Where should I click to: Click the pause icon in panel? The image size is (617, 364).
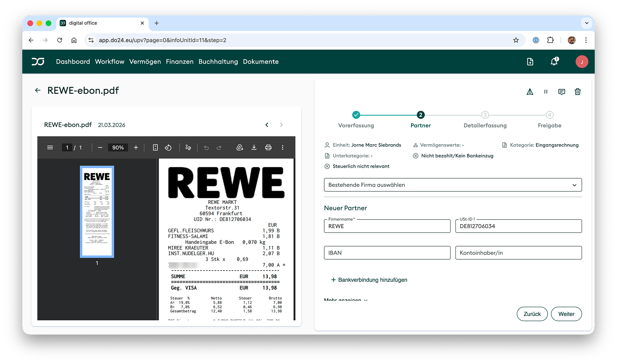[x=546, y=92]
